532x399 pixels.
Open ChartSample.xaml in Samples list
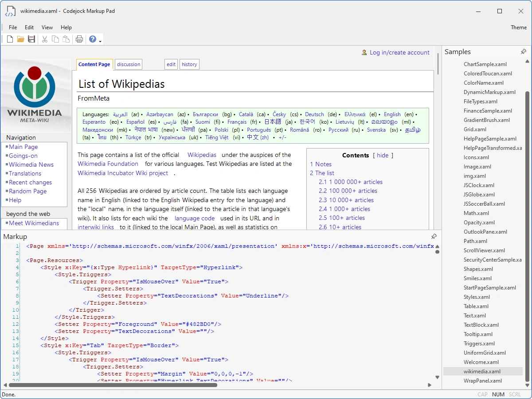pos(485,64)
